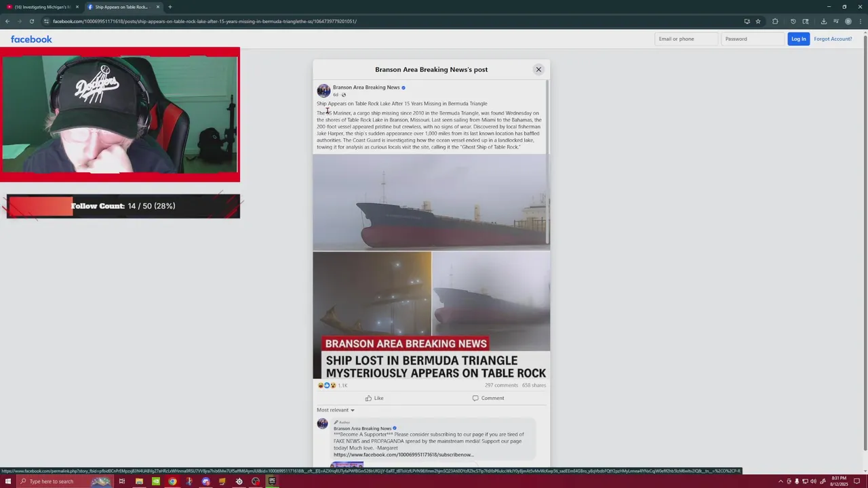Close the Ship Appears on Table Rock tab

point(158,7)
